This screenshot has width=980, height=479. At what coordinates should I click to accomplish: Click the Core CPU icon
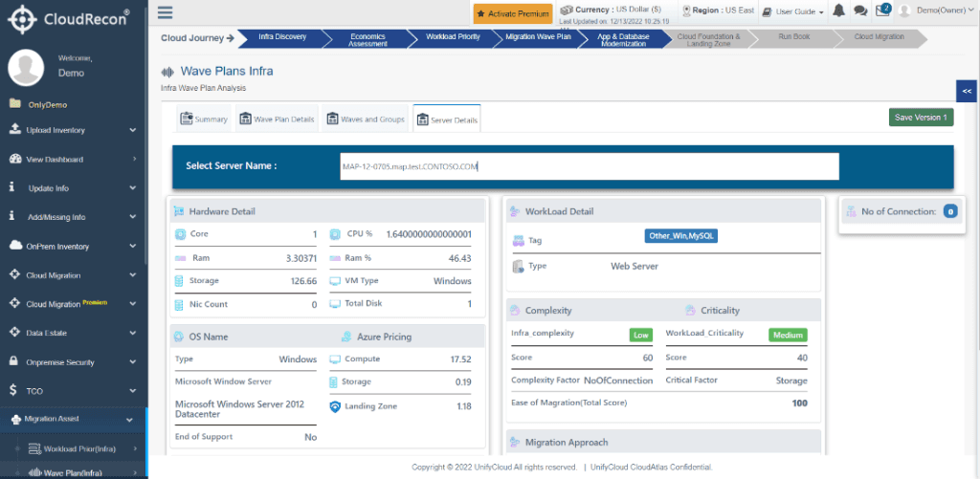click(x=181, y=235)
